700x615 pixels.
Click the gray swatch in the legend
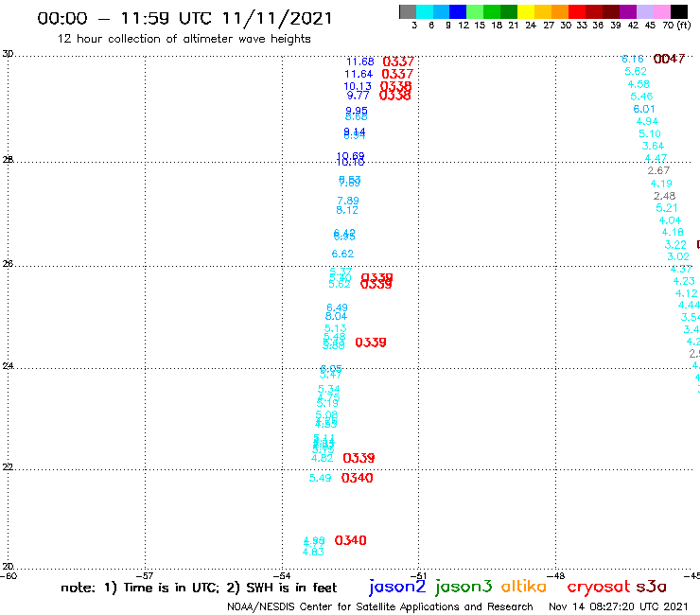408,11
